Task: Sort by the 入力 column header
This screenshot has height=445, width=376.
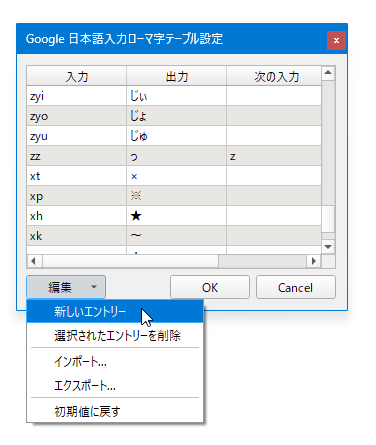Action: tap(77, 76)
